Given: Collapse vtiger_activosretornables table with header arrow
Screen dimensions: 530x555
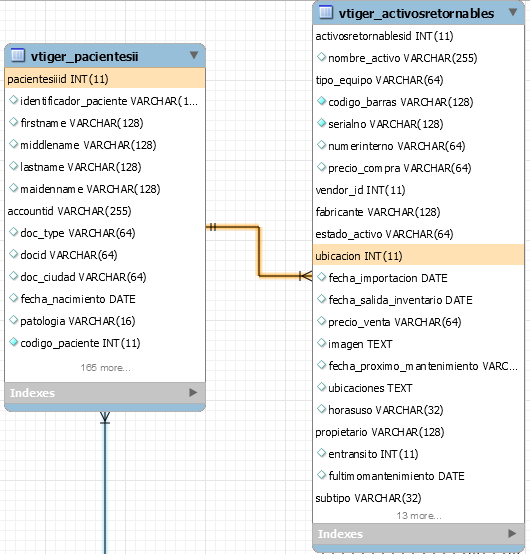Looking at the screenshot, I should (x=513, y=12).
